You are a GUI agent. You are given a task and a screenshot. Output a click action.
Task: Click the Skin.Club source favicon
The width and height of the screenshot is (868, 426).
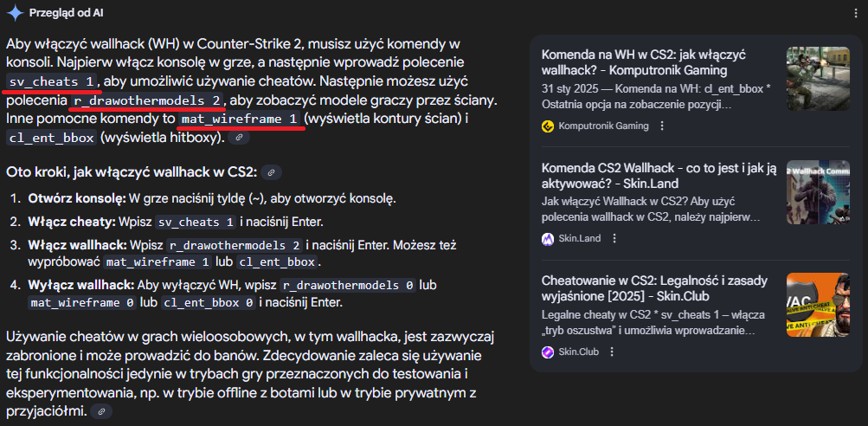pyautogui.click(x=548, y=352)
